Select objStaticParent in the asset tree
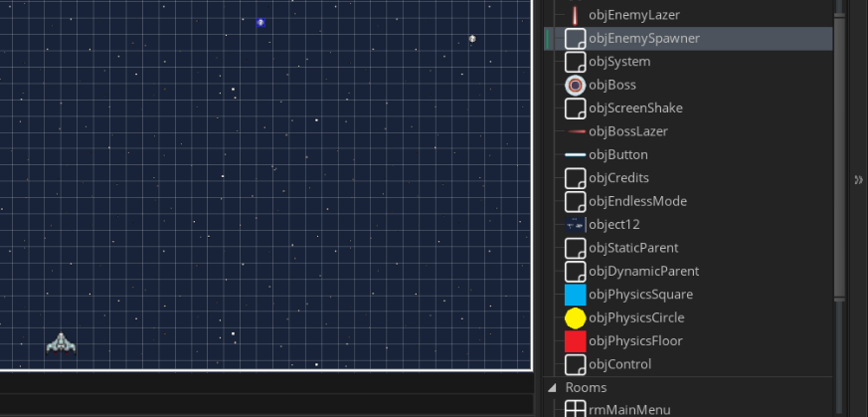This screenshot has width=868, height=417. [633, 248]
